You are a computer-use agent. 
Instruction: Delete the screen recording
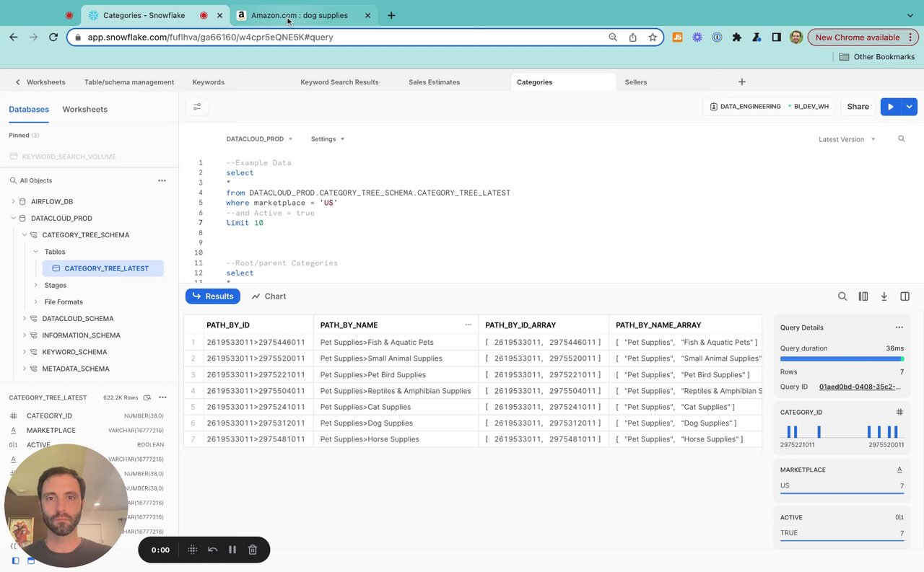tap(253, 550)
